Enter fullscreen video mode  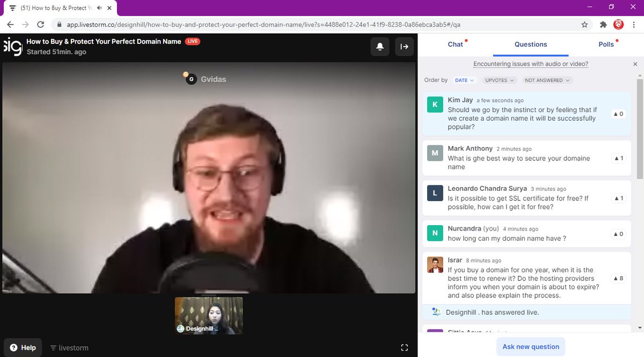[405, 348]
